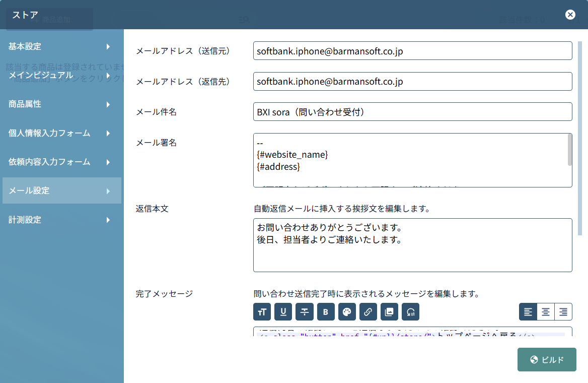Focus the sender email address field
The width and height of the screenshot is (588, 383).
point(412,51)
